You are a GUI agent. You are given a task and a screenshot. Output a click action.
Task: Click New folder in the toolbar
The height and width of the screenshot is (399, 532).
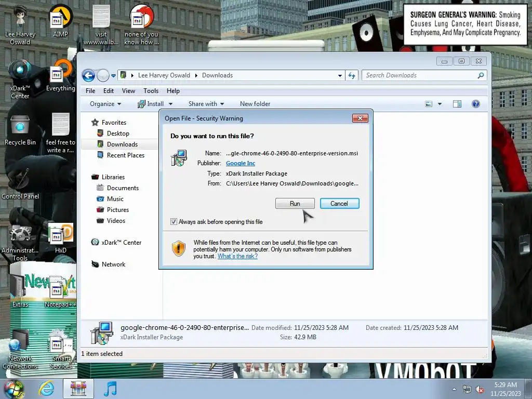(255, 104)
